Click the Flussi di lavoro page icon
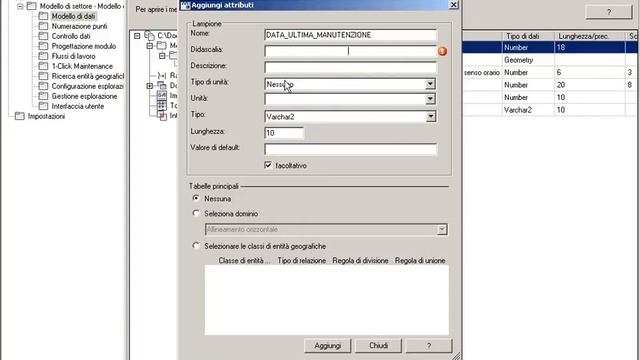This screenshot has width=640, height=360. [43, 56]
